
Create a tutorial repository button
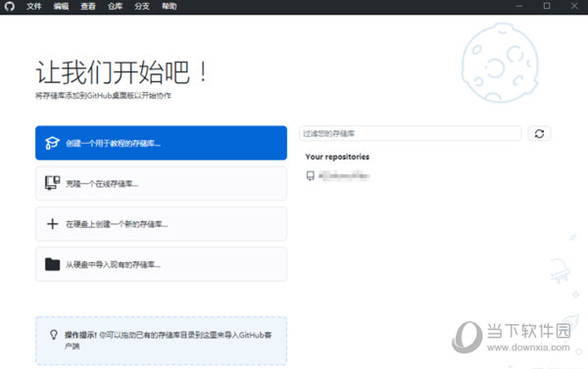[162, 143]
